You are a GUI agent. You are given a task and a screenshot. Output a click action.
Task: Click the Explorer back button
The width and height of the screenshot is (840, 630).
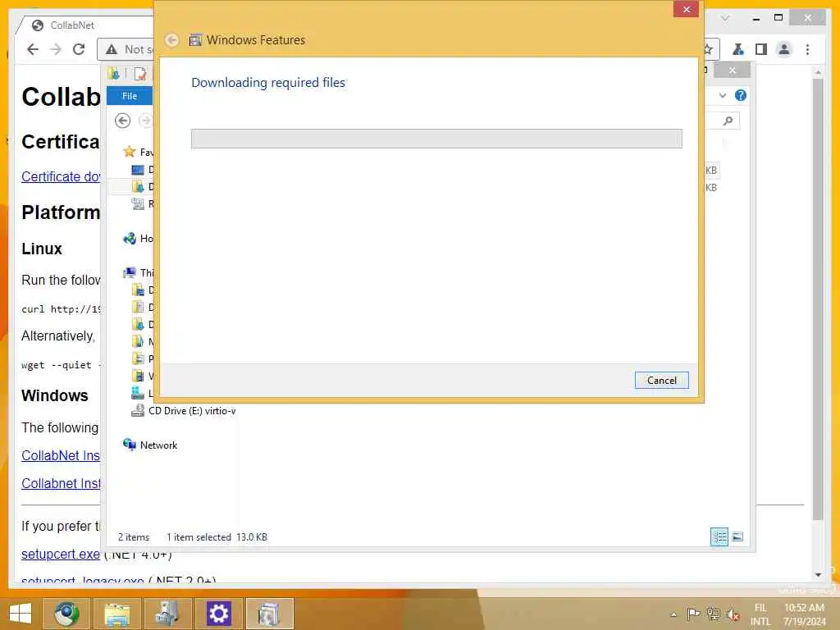click(123, 121)
